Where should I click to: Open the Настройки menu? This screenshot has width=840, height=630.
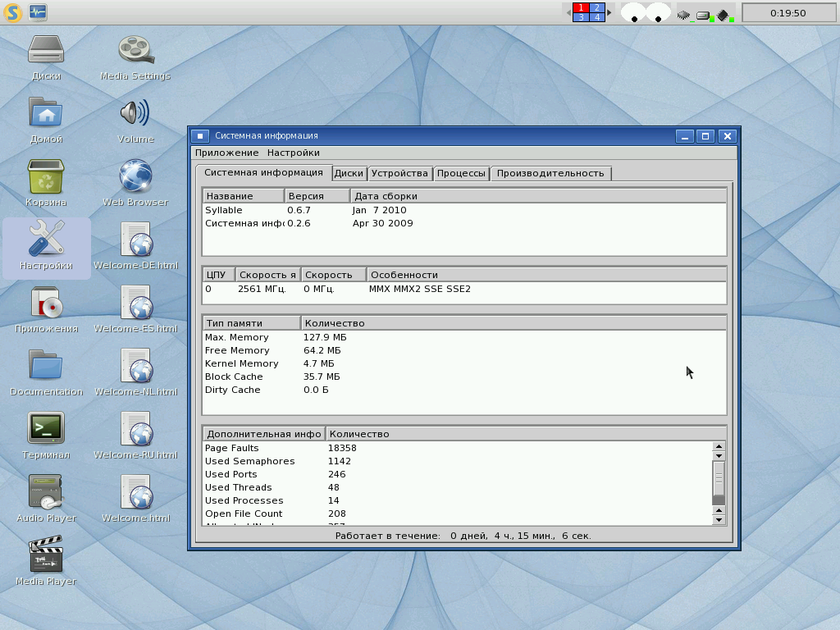pyautogui.click(x=293, y=153)
